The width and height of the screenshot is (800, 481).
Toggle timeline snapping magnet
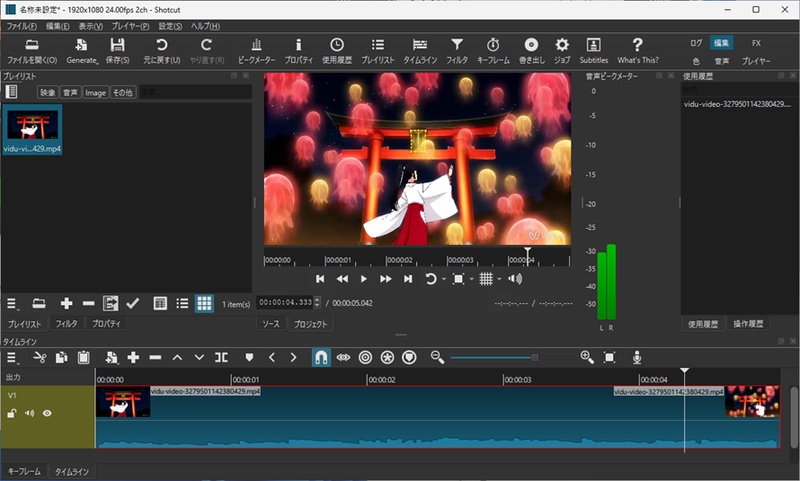pyautogui.click(x=321, y=358)
